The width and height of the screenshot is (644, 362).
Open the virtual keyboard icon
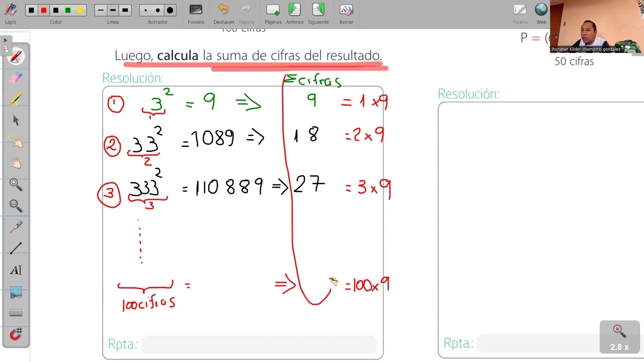click(x=16, y=313)
